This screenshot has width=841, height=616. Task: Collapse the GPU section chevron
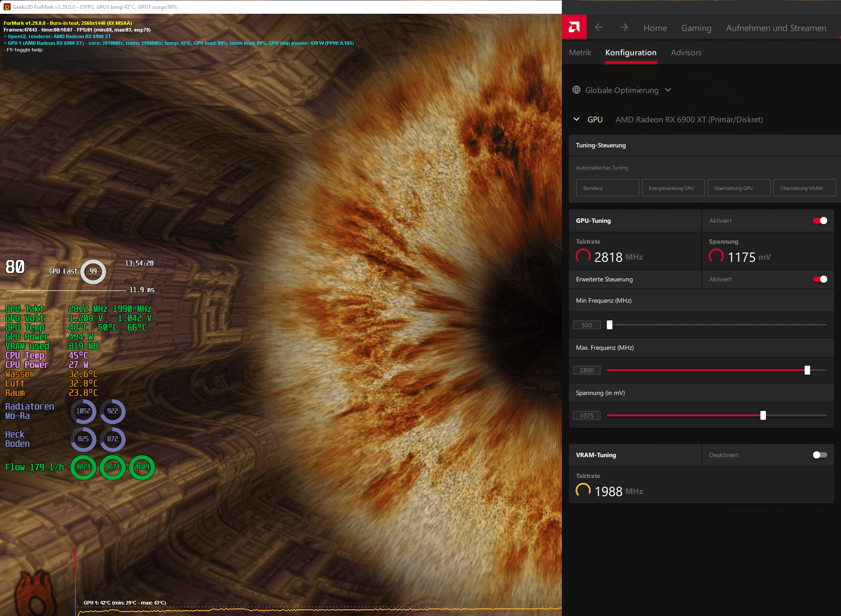576,119
